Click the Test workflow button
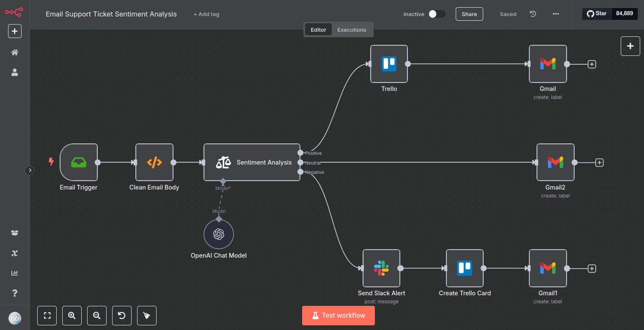 [339, 316]
